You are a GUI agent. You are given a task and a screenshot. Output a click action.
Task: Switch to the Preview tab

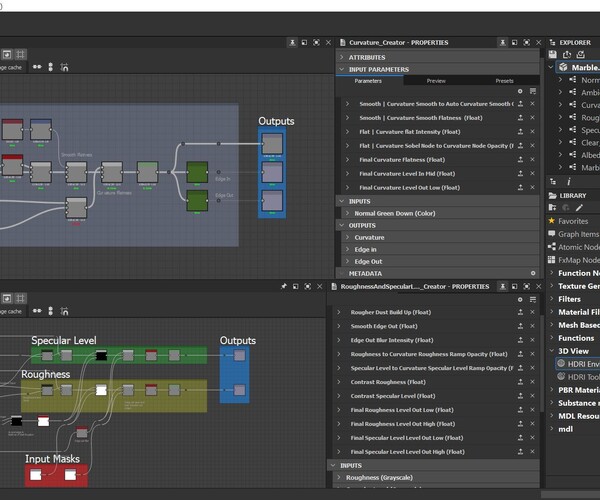click(436, 81)
